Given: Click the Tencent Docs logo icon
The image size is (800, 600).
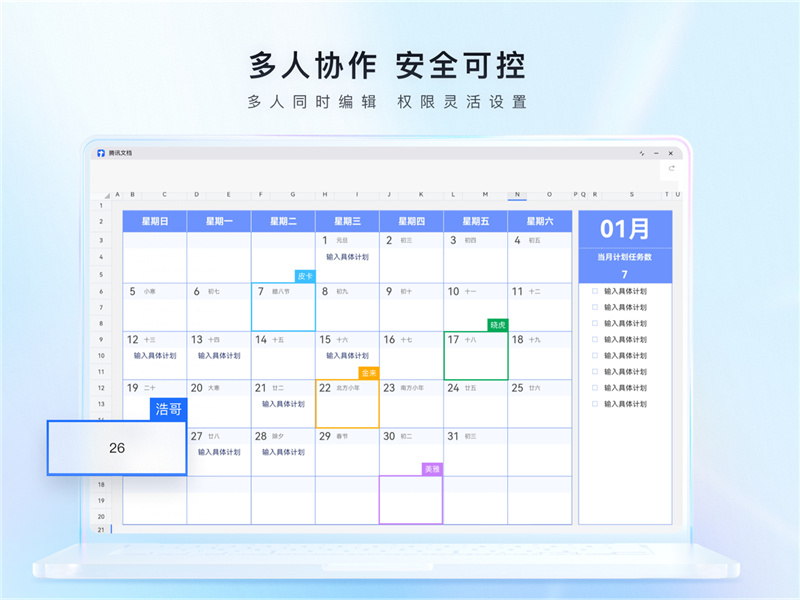Looking at the screenshot, I should click(x=101, y=153).
